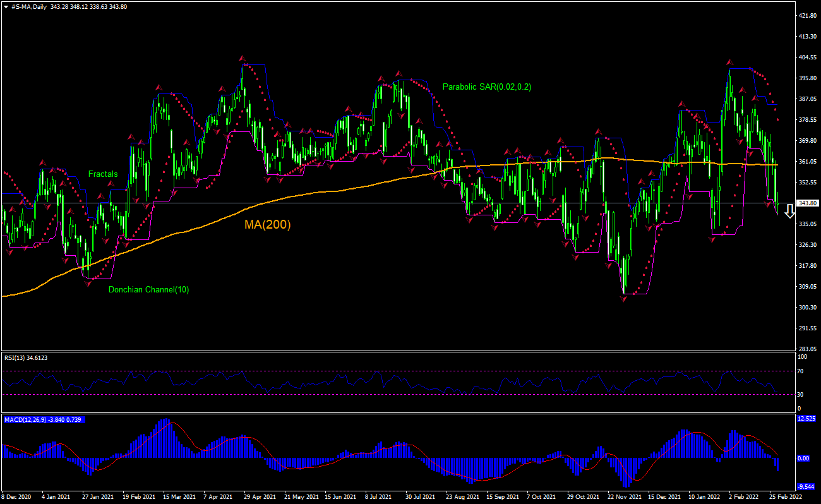The image size is (821, 504).
Task: Click the RSI level 30 label
Action: (x=801, y=393)
